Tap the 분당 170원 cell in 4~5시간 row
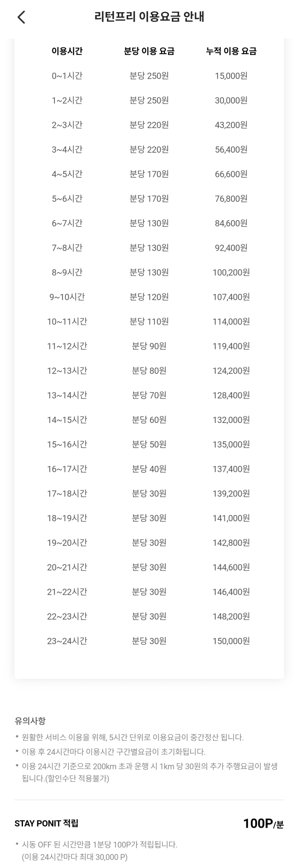 point(149,174)
